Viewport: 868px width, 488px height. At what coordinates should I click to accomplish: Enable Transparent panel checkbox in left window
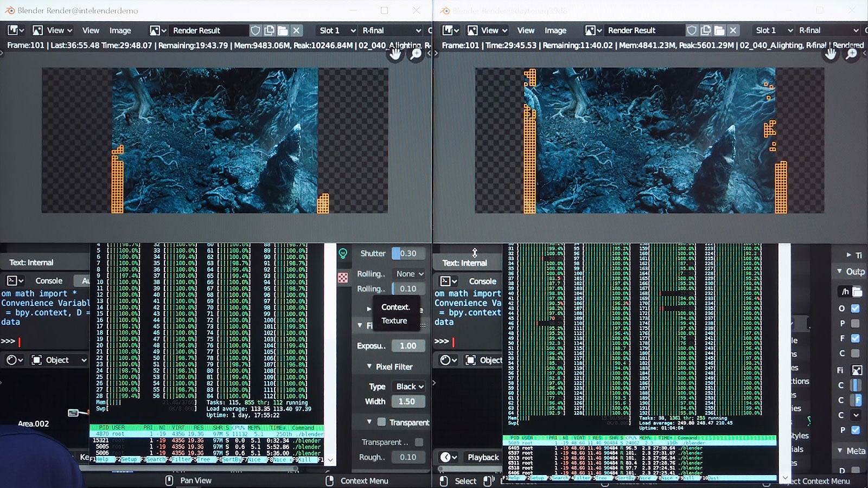(x=381, y=422)
